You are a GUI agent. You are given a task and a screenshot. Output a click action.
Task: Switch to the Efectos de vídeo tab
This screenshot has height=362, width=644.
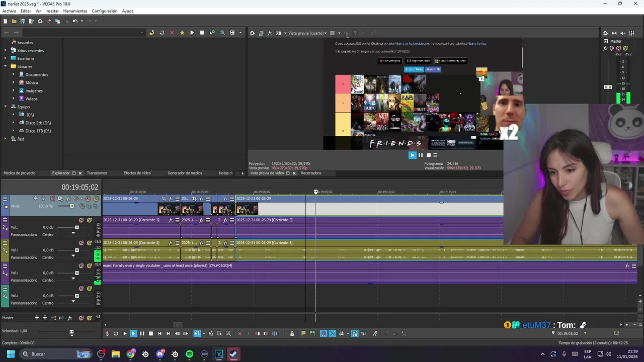coord(137,173)
